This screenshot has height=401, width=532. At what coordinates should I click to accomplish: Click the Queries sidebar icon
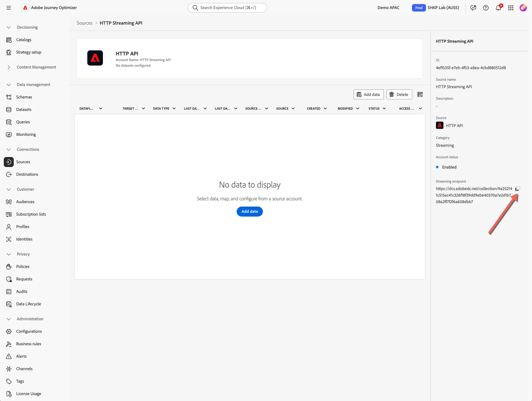[9, 122]
